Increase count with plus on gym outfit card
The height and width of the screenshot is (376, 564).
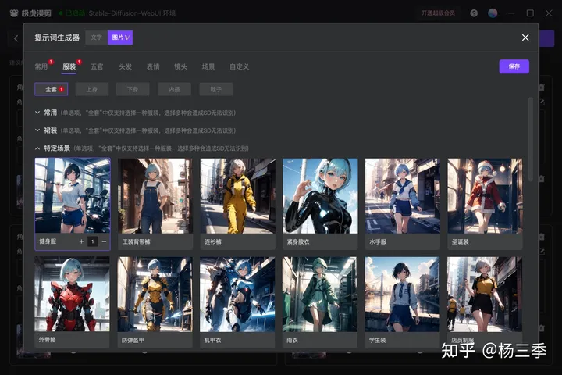[82, 241]
